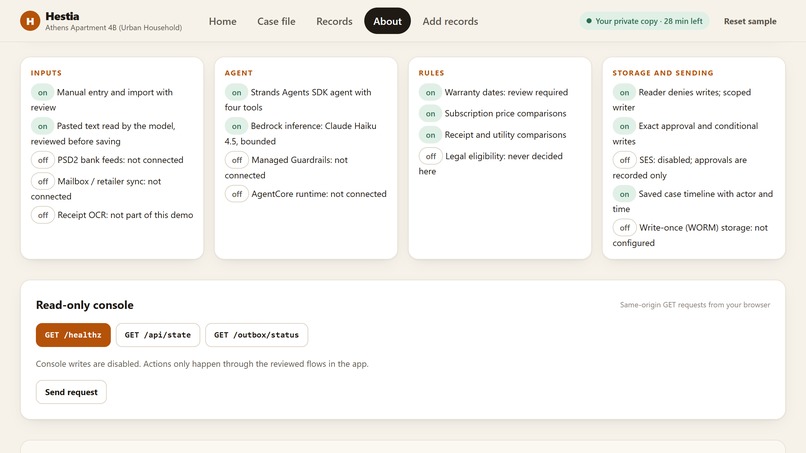Toggle the Manual entry and import pill
This screenshot has width=806, height=453.
click(x=42, y=93)
